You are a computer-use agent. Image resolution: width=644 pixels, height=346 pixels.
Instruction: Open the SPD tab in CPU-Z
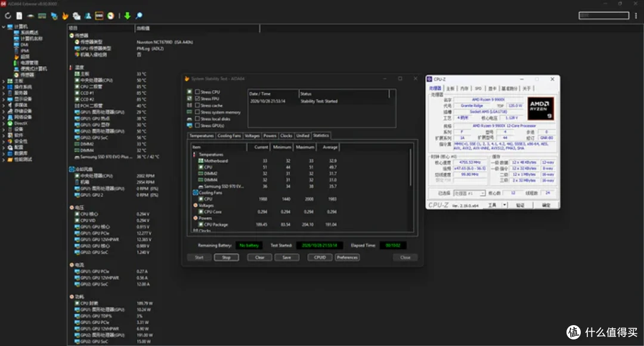tap(478, 89)
